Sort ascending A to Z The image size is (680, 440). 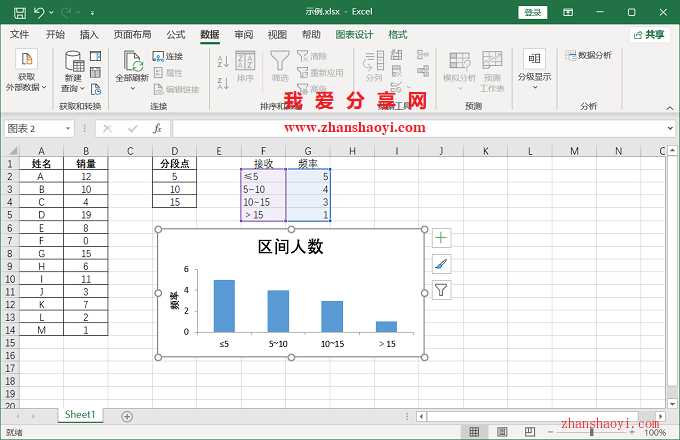point(223,61)
